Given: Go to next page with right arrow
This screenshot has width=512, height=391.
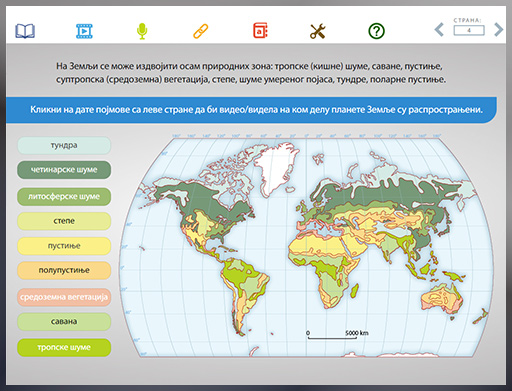Looking at the screenshot, I should tap(498, 30).
